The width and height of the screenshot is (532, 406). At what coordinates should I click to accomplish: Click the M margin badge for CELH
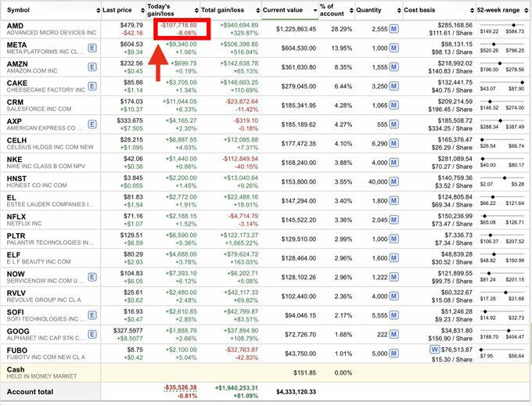[394, 143]
